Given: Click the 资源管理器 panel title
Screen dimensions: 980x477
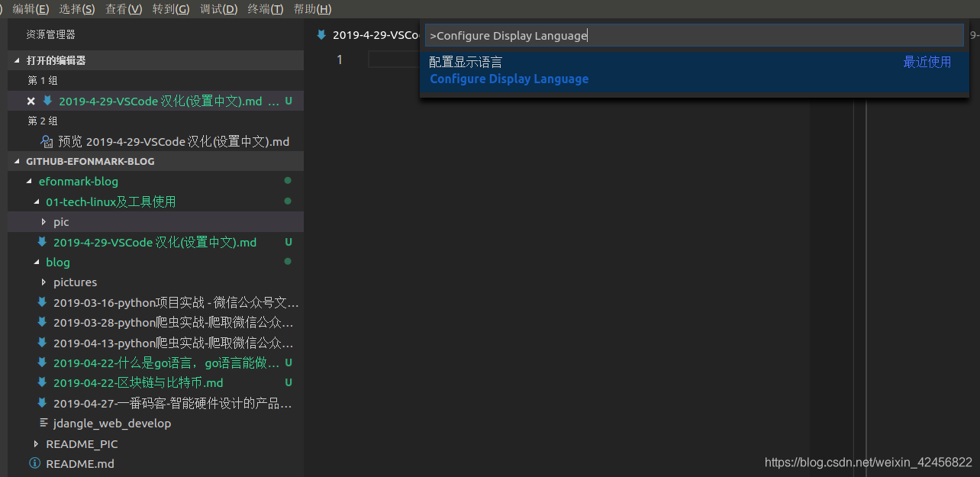Looking at the screenshot, I should tap(50, 34).
